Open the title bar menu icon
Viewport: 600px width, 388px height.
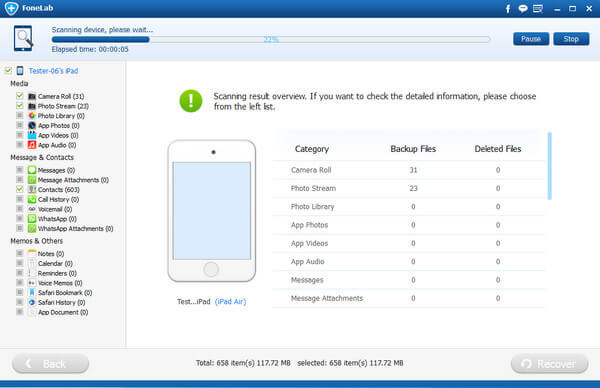coord(538,8)
